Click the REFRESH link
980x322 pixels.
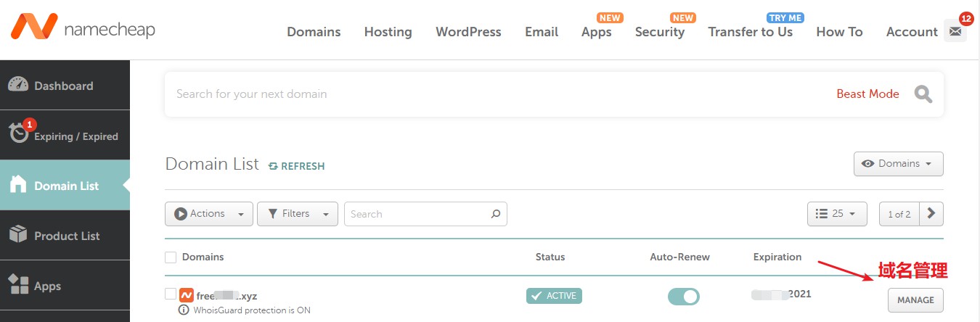click(303, 166)
